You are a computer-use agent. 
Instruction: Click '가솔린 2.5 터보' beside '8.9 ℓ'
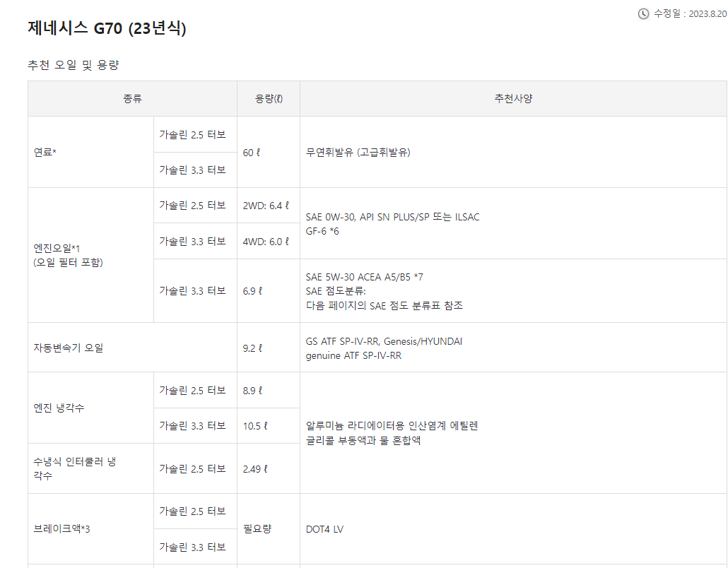[x=192, y=390]
